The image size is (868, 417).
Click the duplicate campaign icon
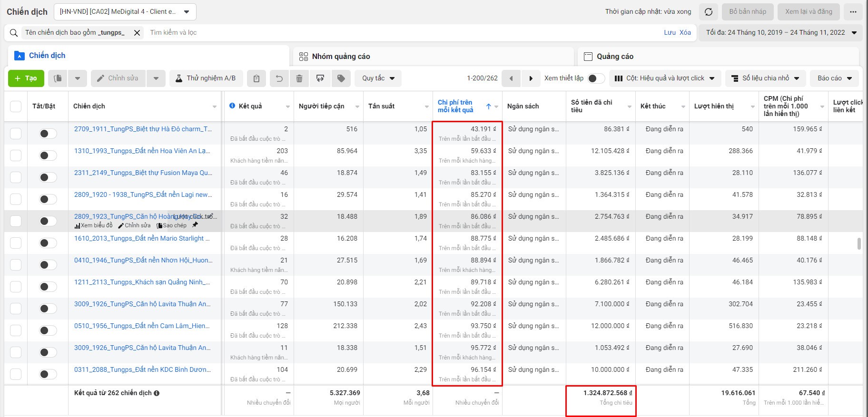pos(58,78)
